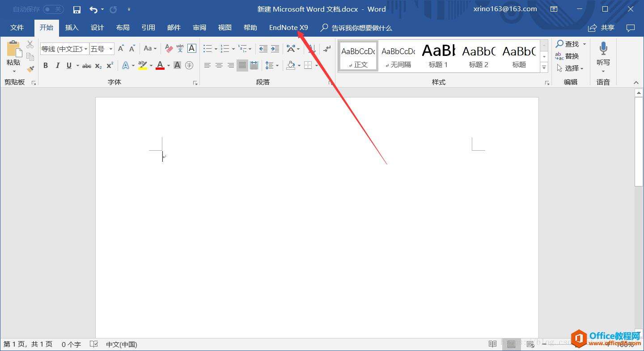Open the font name combo box

tap(64, 49)
